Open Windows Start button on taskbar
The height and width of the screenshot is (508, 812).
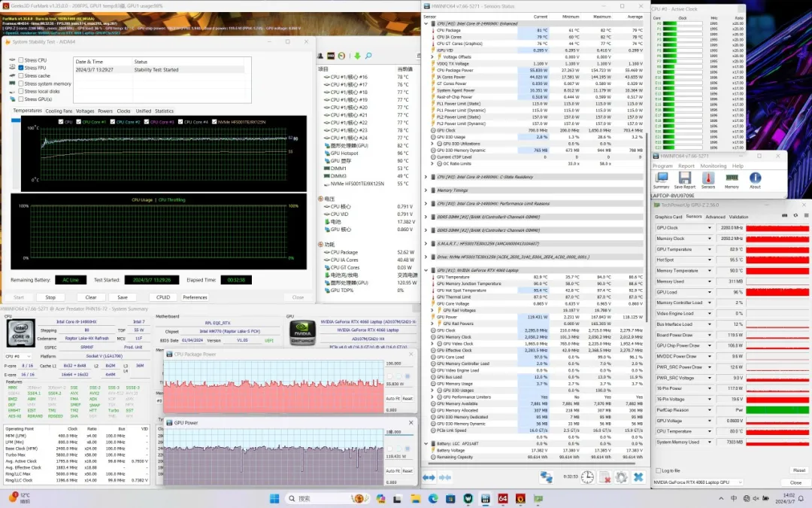274,498
